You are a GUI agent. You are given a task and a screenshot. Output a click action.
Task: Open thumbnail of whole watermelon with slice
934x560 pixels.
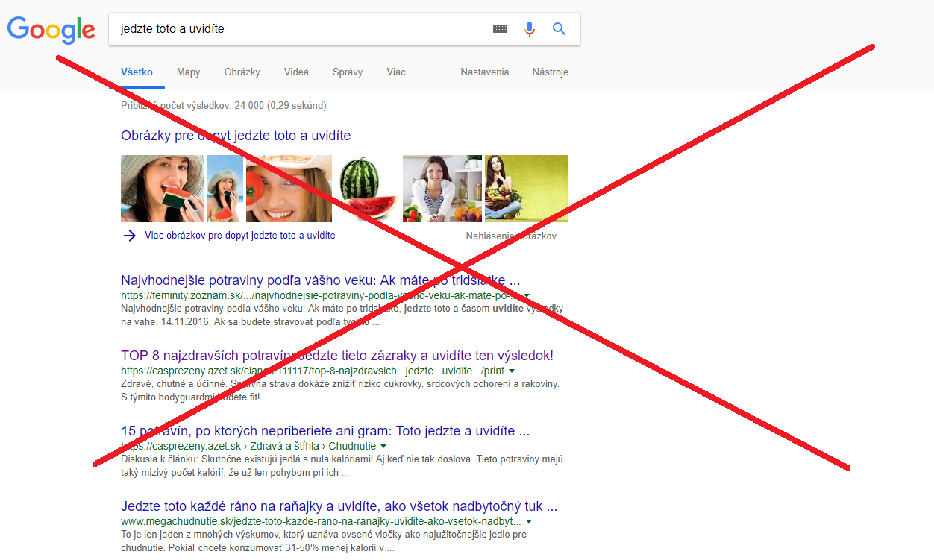(367, 189)
